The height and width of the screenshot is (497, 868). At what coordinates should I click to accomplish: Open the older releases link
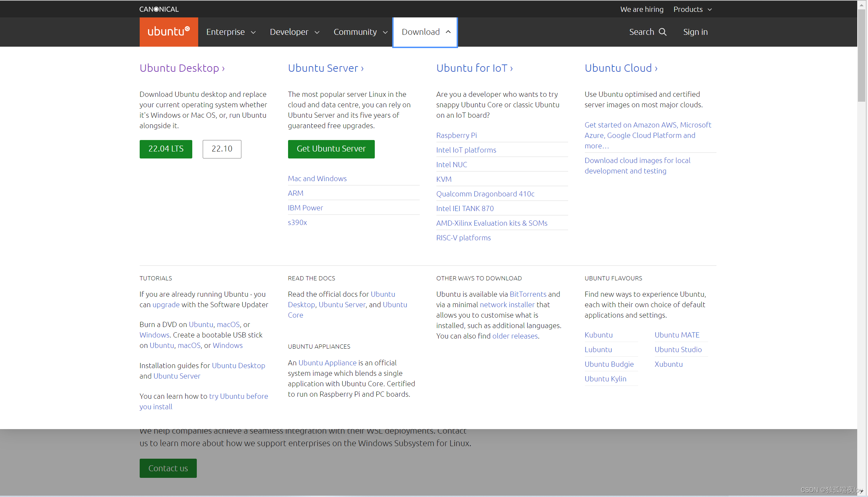pos(515,336)
